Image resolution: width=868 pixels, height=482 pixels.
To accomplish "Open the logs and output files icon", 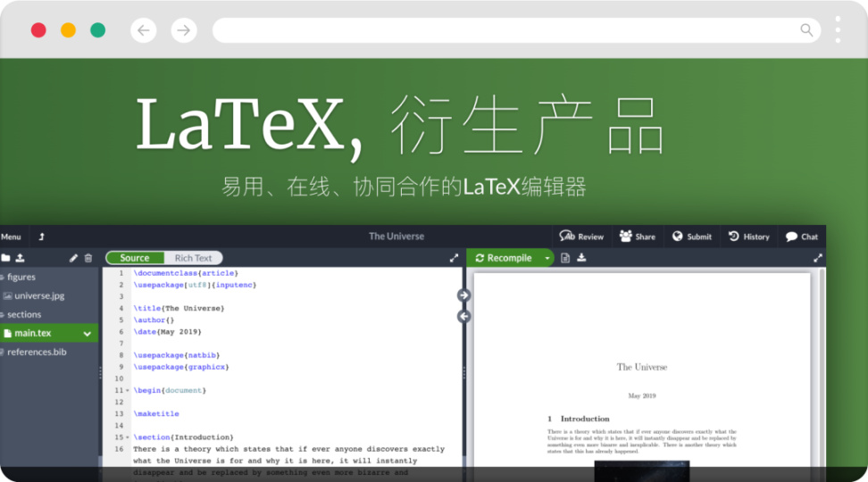I will click(565, 258).
